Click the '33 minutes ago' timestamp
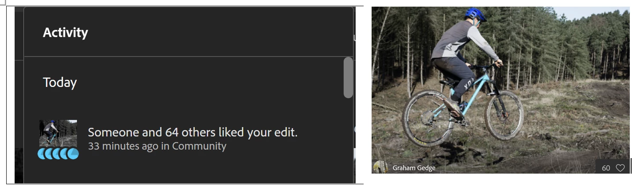Screen dimensions: 644x190 tap(123, 146)
